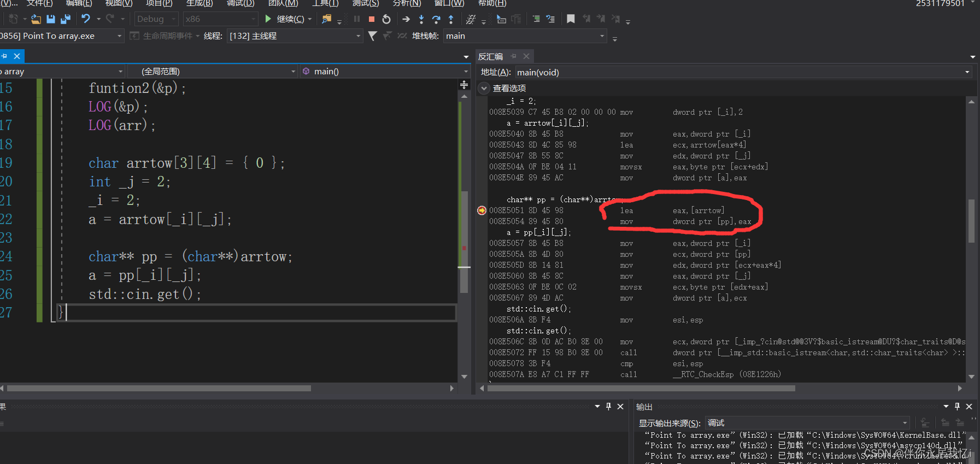Open the 项目(P) menu

pos(159,3)
